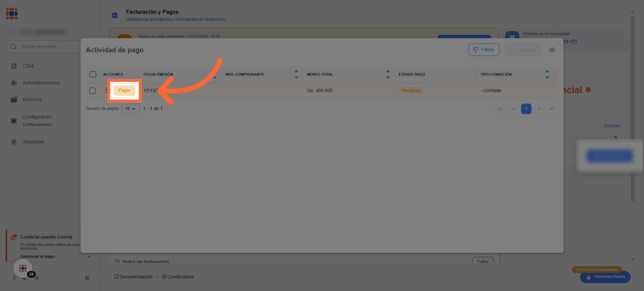This screenshot has height=291, width=644.
Task: Check the pending payment row checkbox
Action: click(93, 91)
